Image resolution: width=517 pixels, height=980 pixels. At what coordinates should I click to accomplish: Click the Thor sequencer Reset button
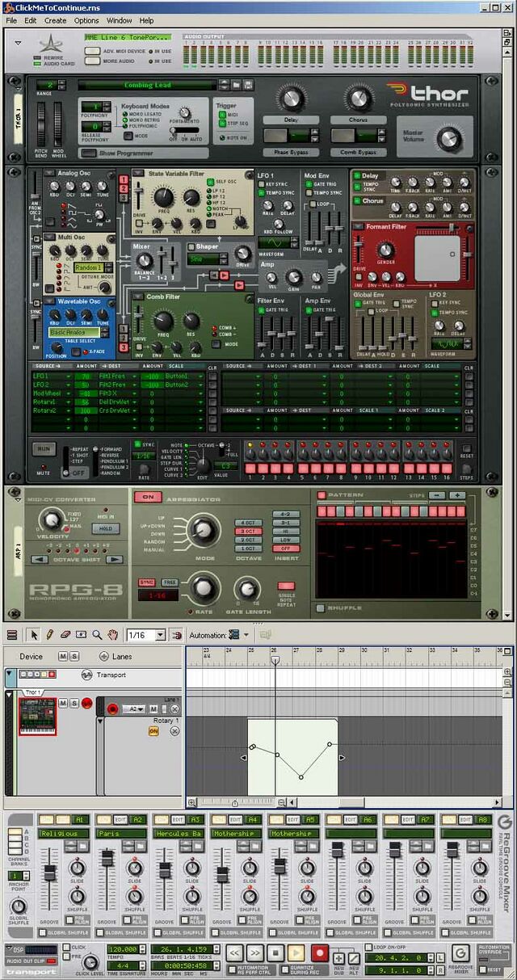466,448
